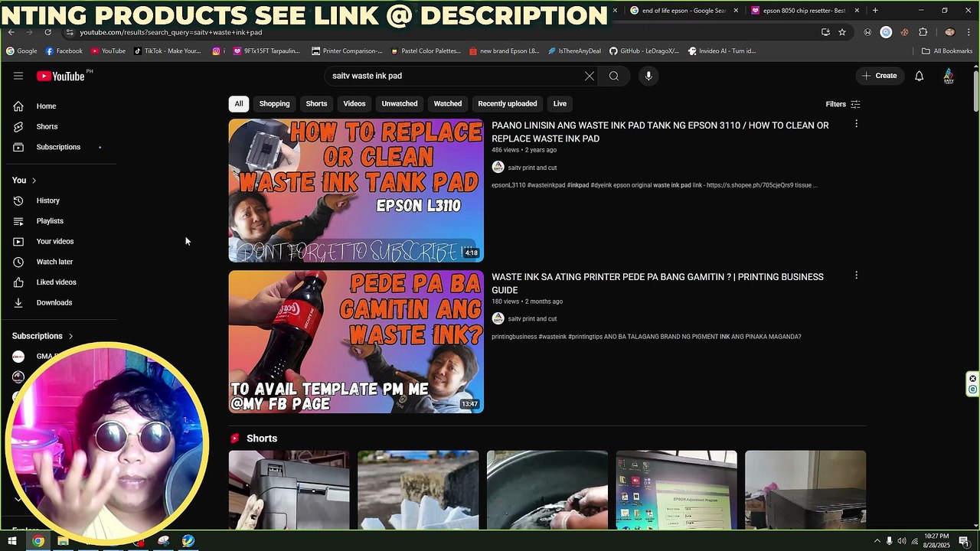The width and height of the screenshot is (980, 551).
Task: Open Windows notification center
Action: click(964, 541)
